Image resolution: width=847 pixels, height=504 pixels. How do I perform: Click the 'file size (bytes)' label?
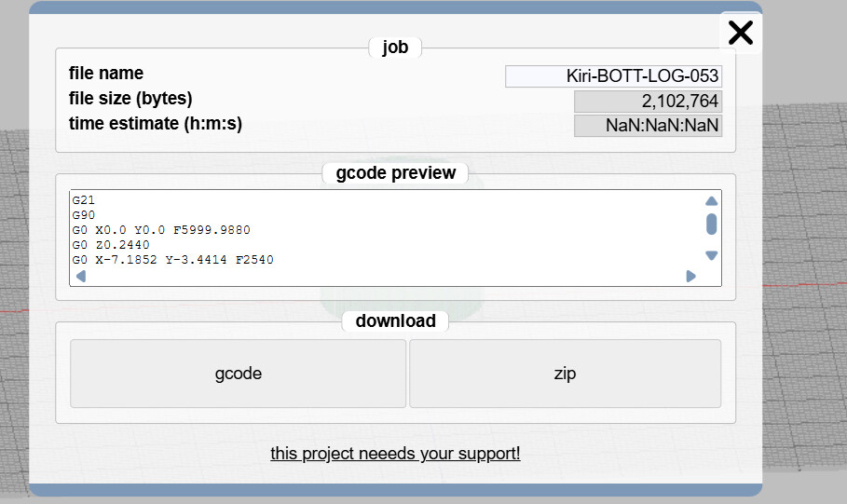130,99
